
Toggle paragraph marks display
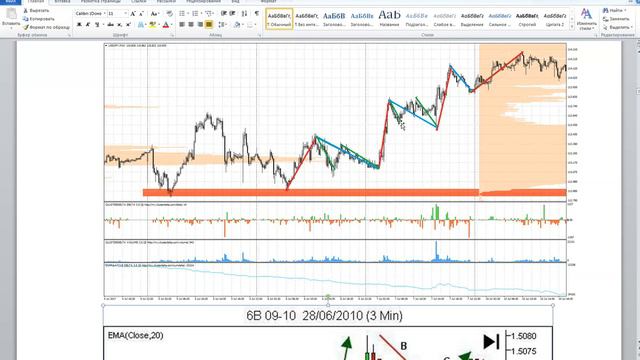coord(256,13)
